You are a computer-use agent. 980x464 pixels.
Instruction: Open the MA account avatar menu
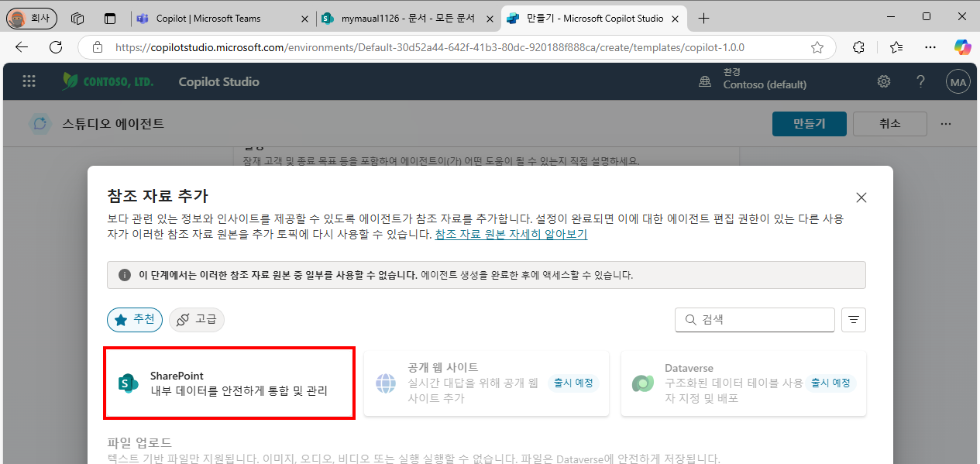coord(958,81)
